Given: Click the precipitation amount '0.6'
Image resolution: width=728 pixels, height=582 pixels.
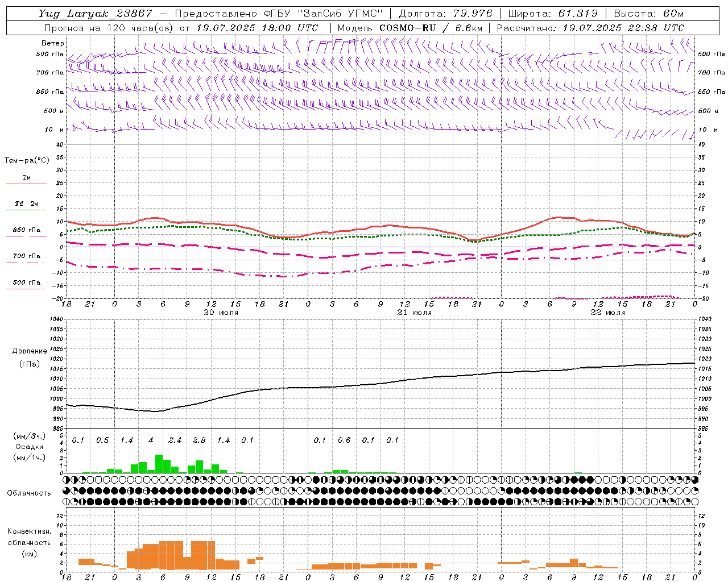Looking at the screenshot, I should [344, 440].
